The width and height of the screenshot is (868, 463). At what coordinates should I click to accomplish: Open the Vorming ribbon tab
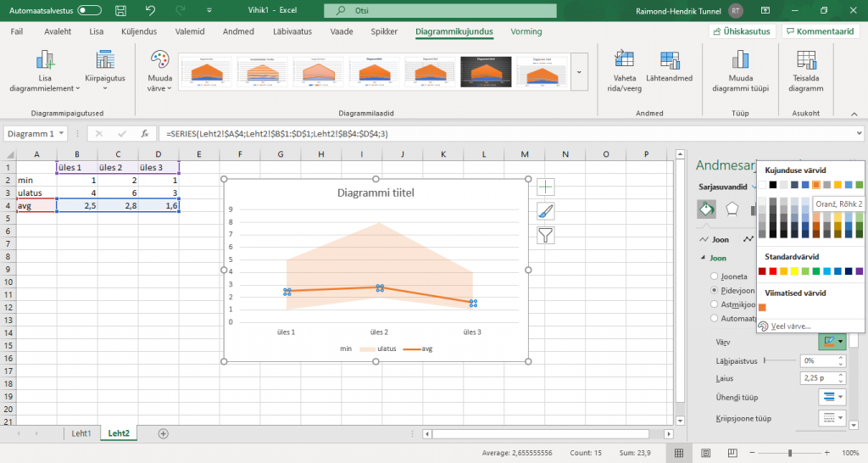tap(526, 31)
